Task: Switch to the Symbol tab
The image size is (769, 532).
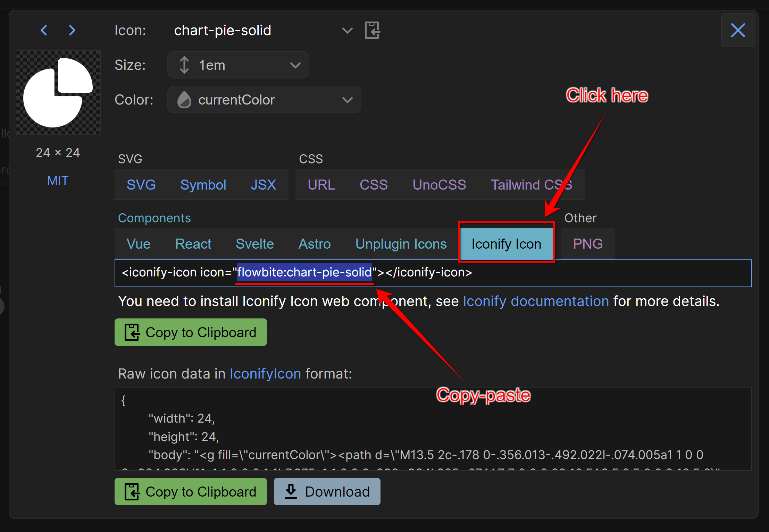Action: coord(203,185)
